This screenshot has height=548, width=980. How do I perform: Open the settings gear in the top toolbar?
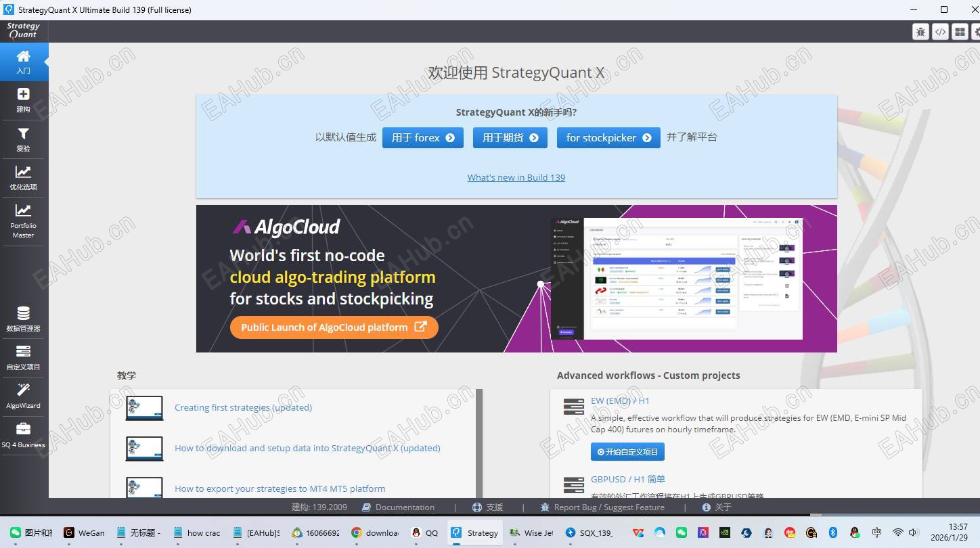coord(976,32)
